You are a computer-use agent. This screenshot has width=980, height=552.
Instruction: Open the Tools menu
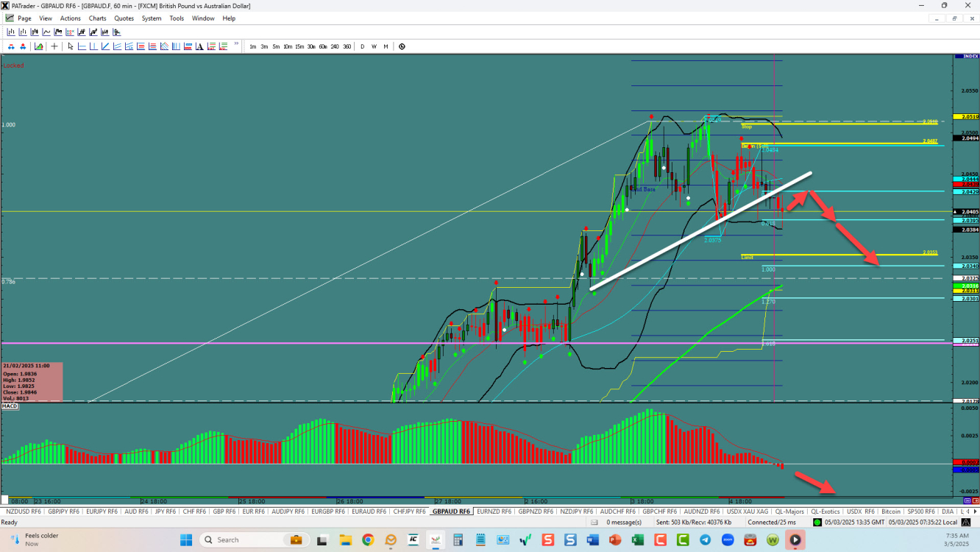177,18
